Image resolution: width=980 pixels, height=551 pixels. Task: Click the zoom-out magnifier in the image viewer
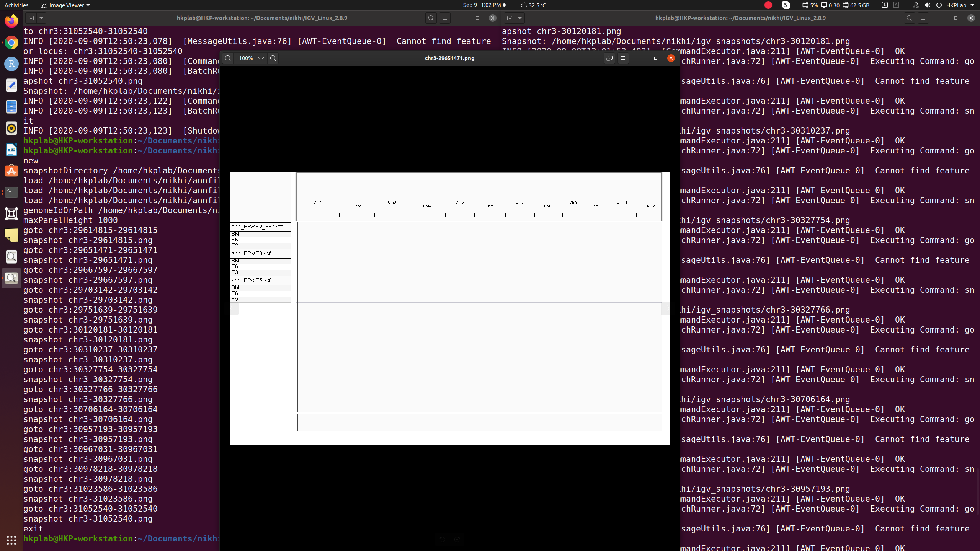coord(228,58)
